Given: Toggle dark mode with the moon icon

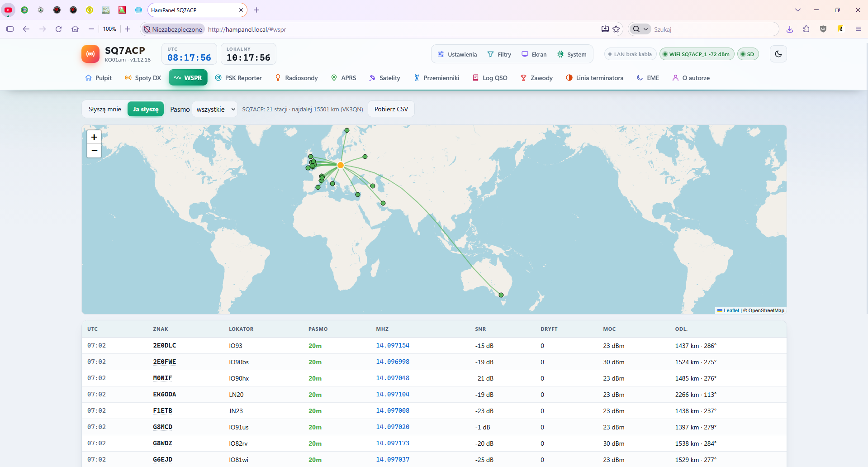Looking at the screenshot, I should point(778,54).
